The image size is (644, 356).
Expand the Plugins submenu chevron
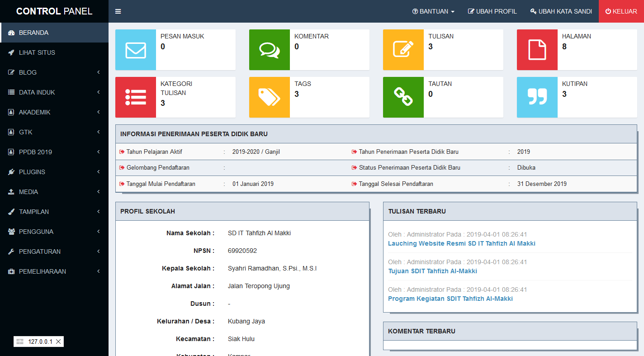click(99, 172)
